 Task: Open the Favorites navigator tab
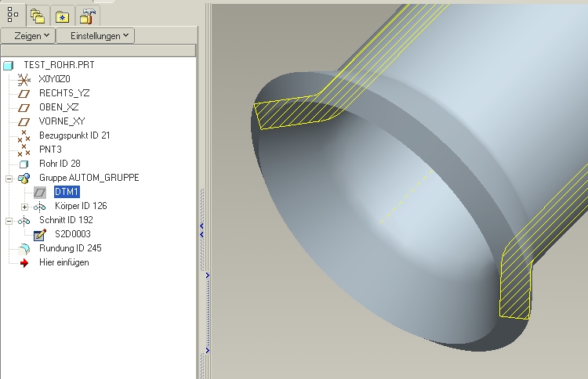click(x=62, y=16)
